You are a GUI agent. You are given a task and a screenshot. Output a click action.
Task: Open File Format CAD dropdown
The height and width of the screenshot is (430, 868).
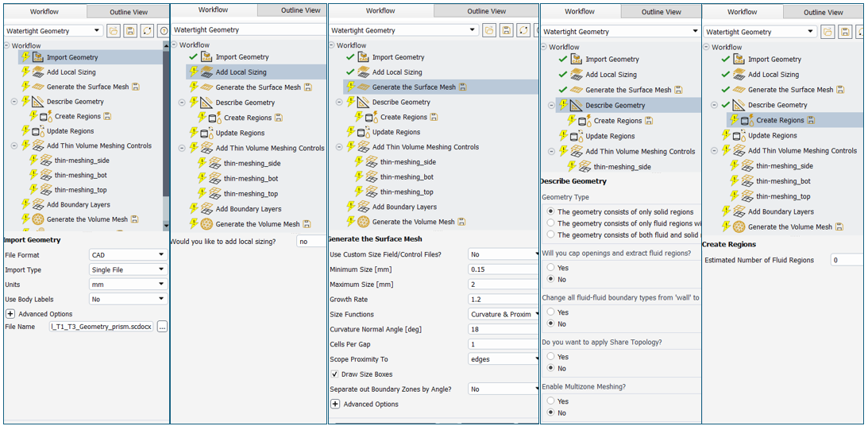point(128,255)
